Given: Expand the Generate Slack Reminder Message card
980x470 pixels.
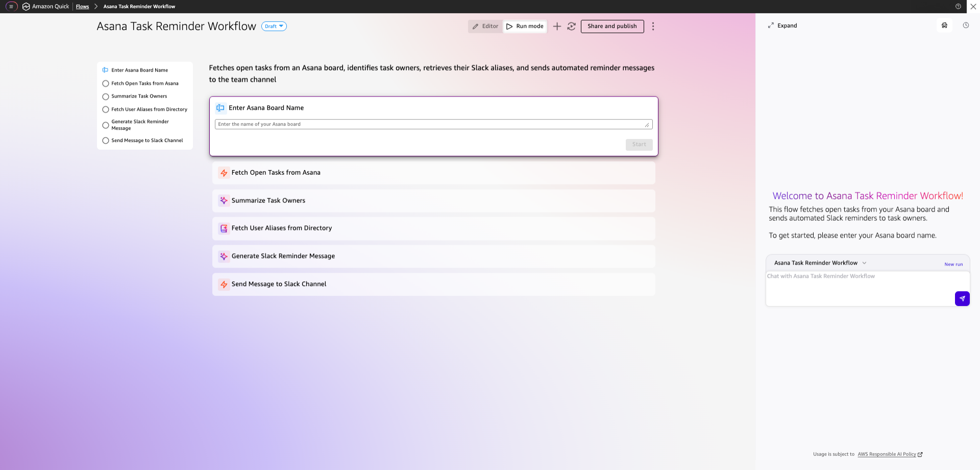Looking at the screenshot, I should 433,256.
